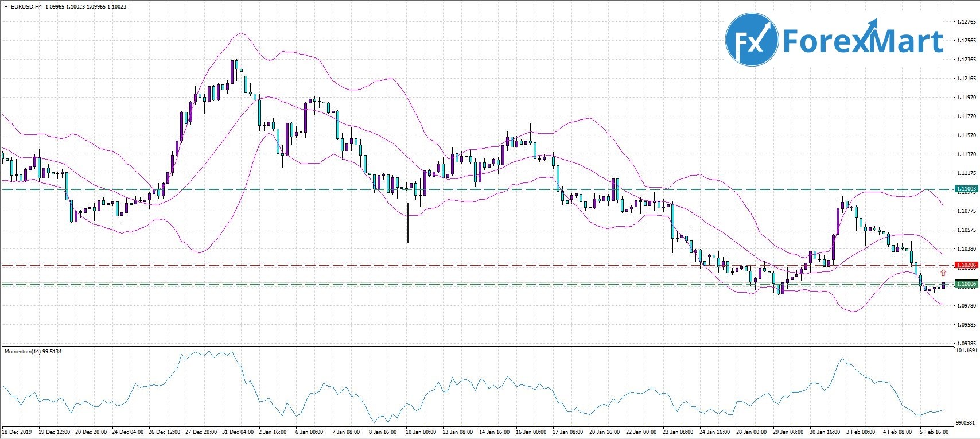The width and height of the screenshot is (980, 439).
Task: Click the 1.12765 price scale label
Action: (966, 22)
